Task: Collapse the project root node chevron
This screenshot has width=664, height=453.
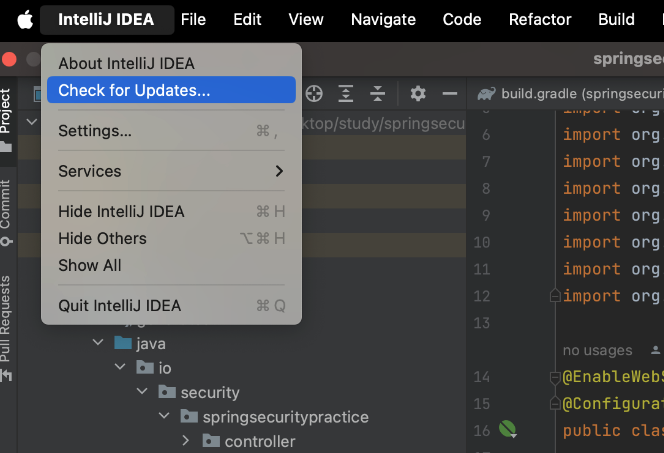Action: [x=32, y=122]
